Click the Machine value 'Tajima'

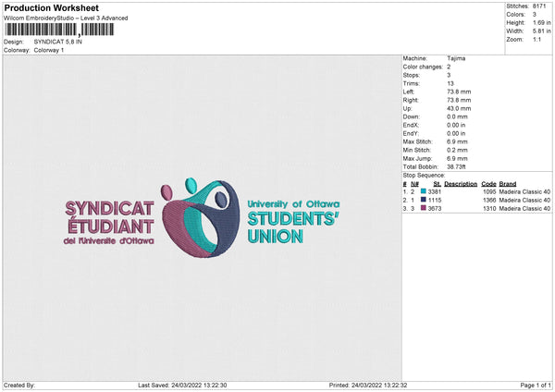pos(456,58)
